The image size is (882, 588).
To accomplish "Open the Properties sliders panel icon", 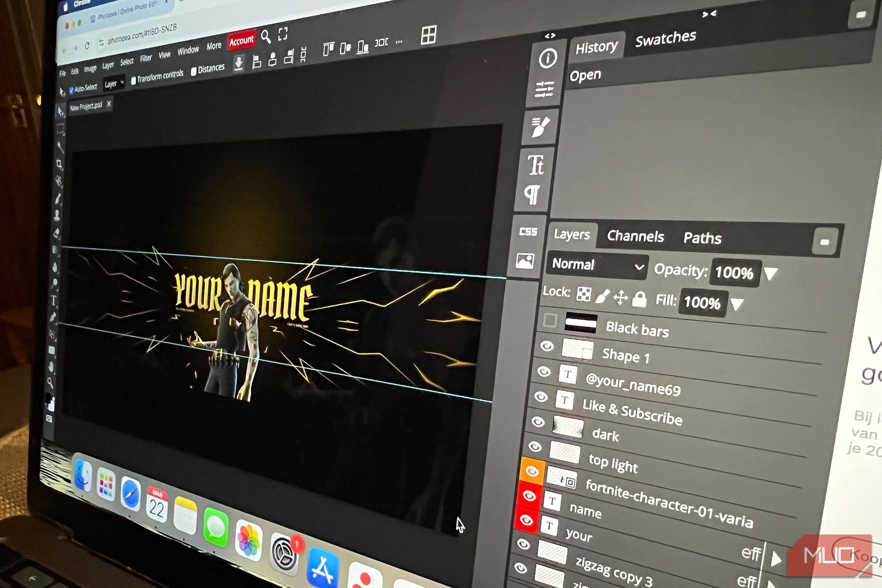I will point(545,89).
